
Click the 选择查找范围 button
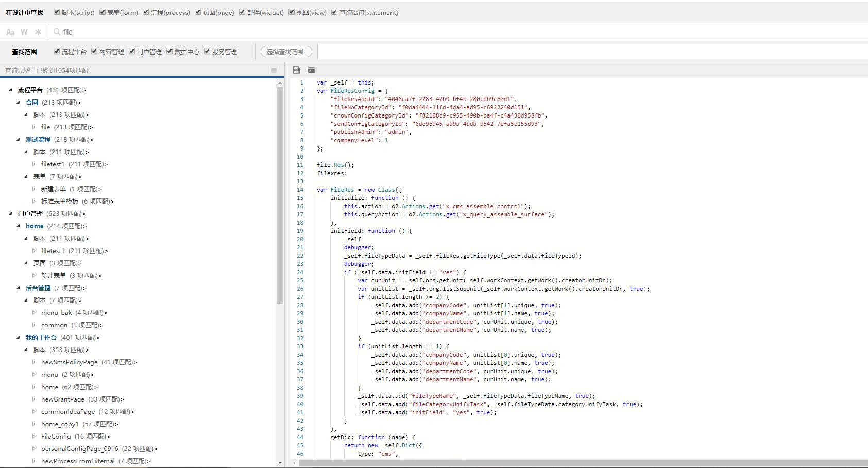286,52
